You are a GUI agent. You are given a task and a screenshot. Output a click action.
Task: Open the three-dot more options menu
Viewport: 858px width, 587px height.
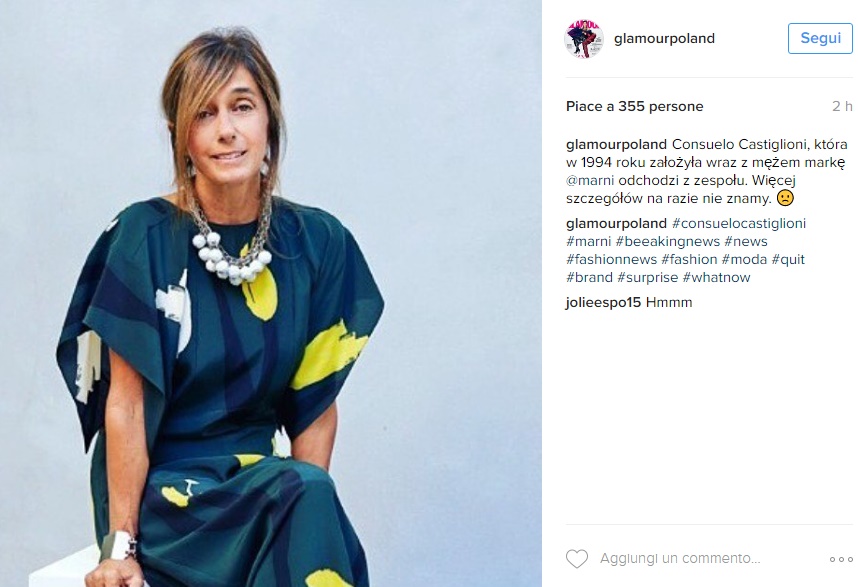pos(841,559)
